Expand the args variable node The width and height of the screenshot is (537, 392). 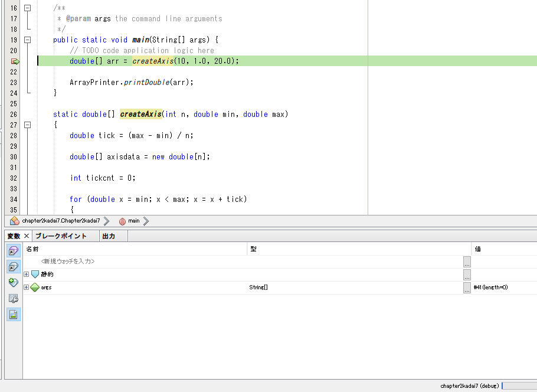[26, 287]
